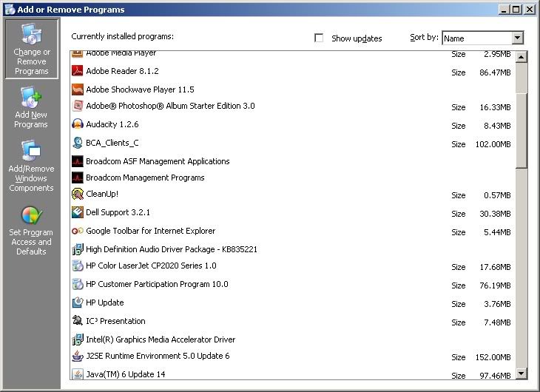This screenshot has height=392, width=540.
Task: Maximize the Add or Remove Programs window
Action: click(516, 10)
